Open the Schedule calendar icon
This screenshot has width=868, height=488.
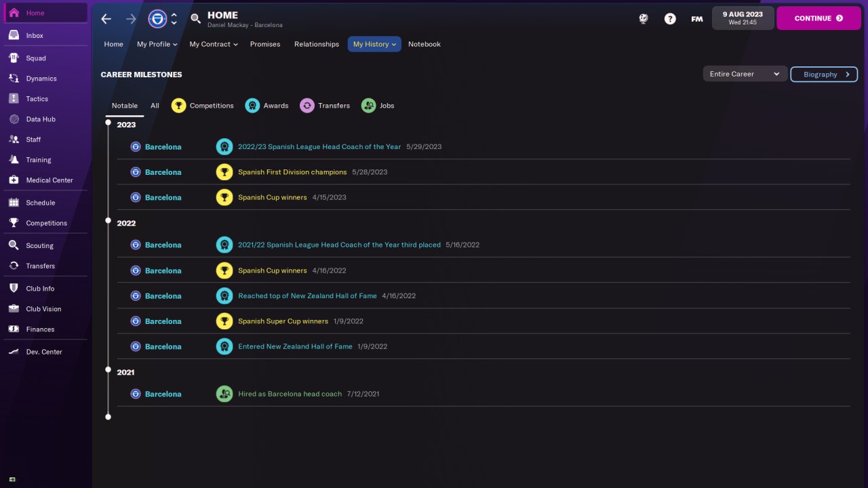(14, 203)
